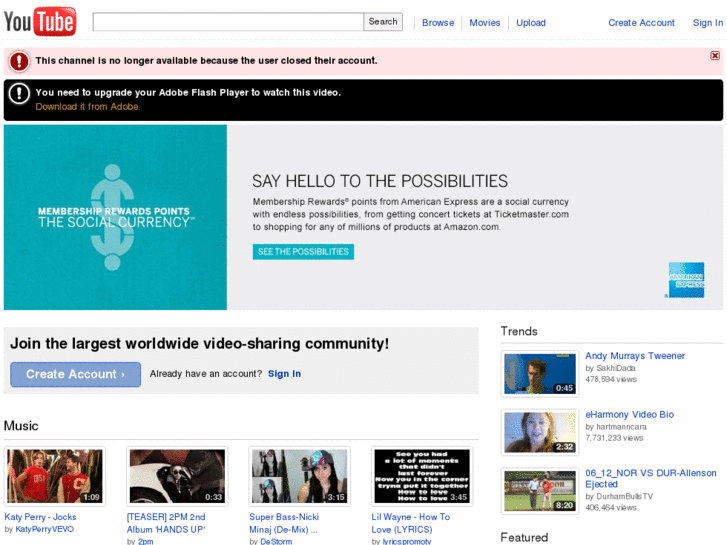Click the 7,731,233 views text
727x545 pixels.
(614, 438)
